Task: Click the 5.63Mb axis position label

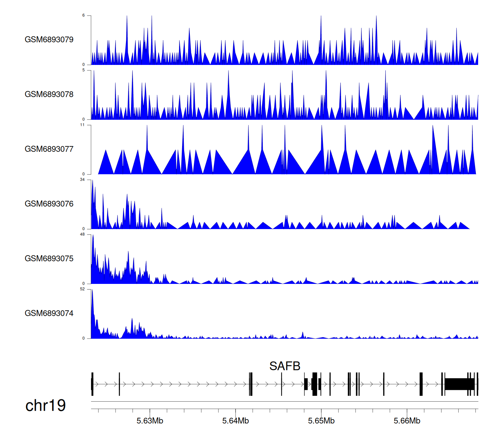Action: coord(150,421)
